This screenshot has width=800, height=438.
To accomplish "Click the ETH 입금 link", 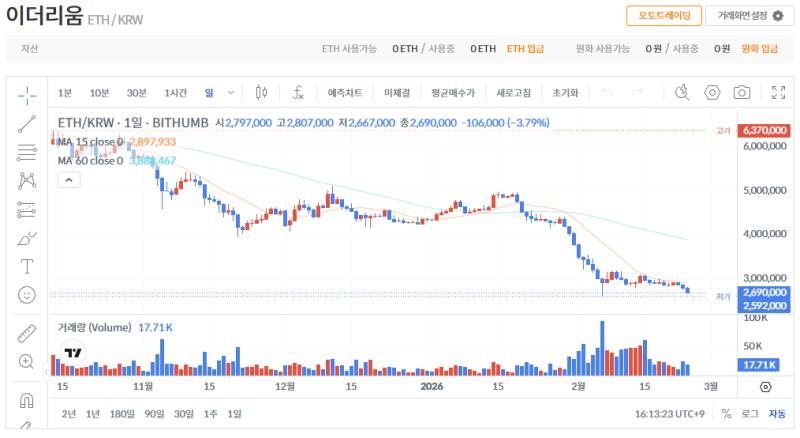I will coord(526,48).
